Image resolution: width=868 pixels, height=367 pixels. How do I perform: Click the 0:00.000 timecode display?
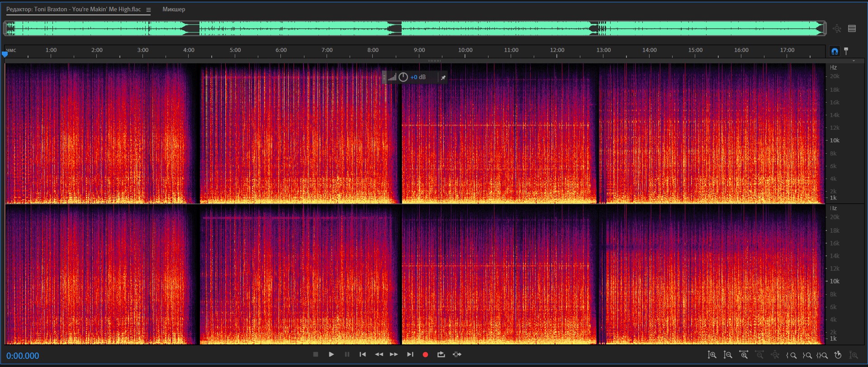[x=23, y=356]
